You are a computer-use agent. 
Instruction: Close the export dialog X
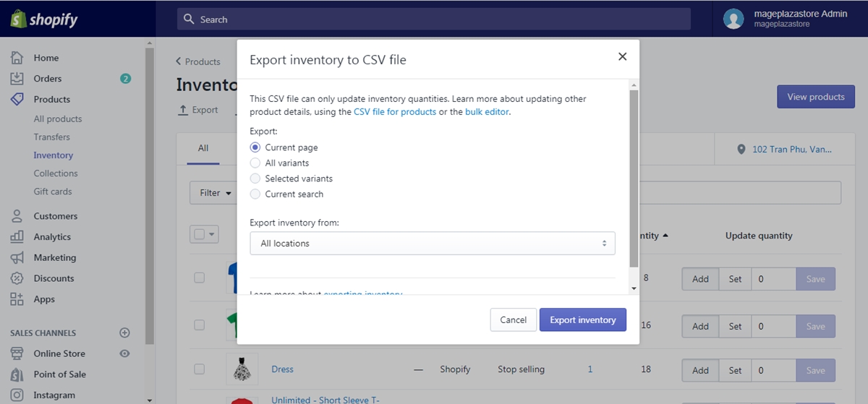click(622, 56)
